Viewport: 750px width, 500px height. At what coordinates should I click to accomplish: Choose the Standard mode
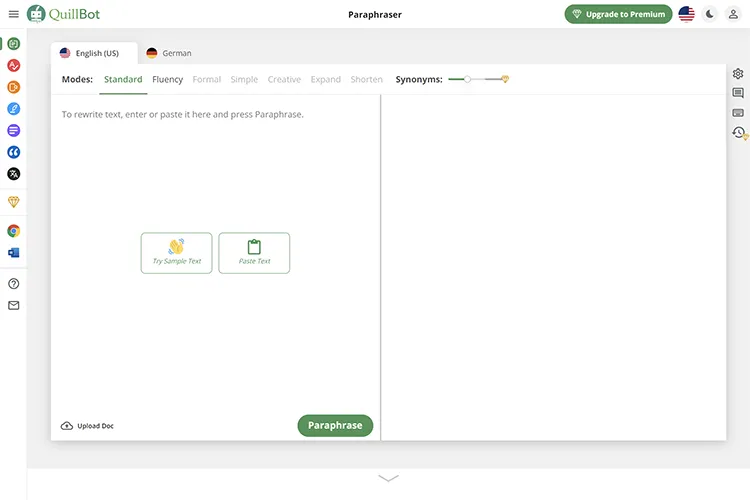[123, 79]
